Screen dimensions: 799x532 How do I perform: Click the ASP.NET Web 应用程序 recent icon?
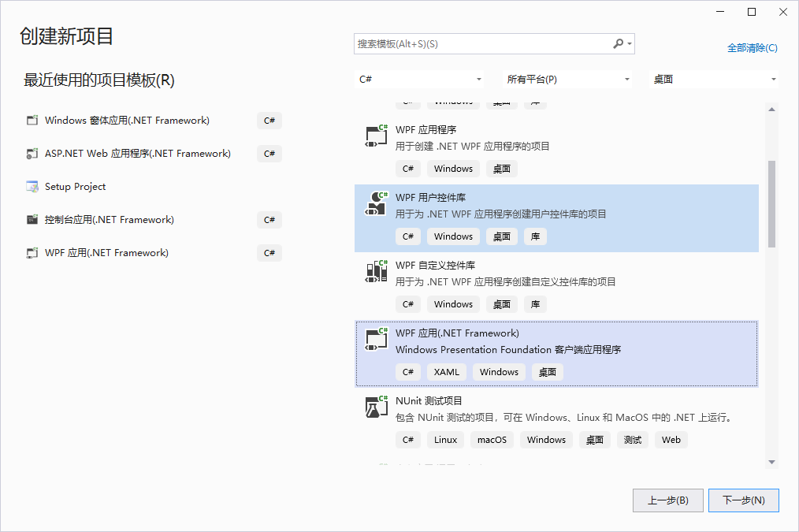click(32, 154)
